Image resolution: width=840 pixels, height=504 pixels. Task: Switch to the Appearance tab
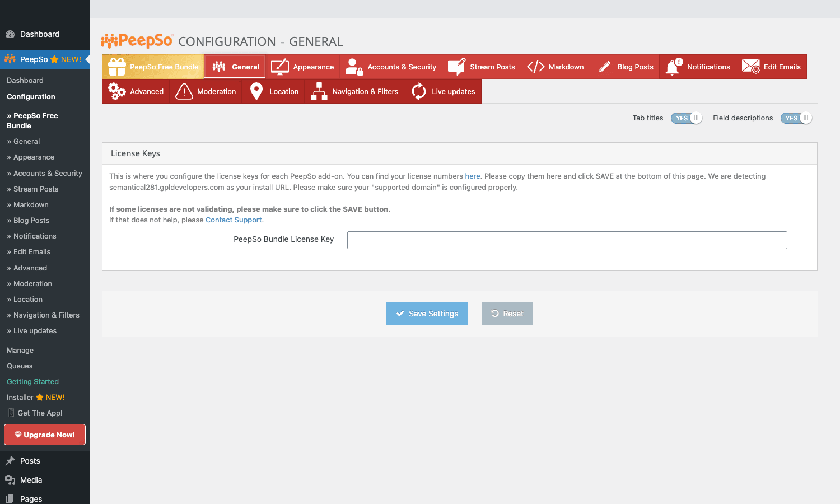point(302,67)
